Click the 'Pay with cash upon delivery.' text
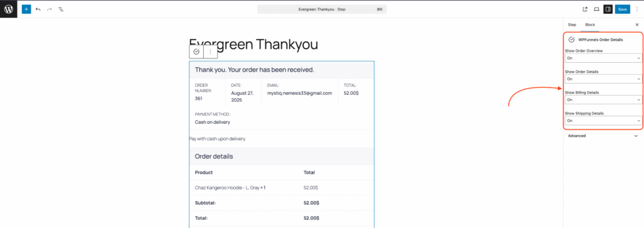 217,139
